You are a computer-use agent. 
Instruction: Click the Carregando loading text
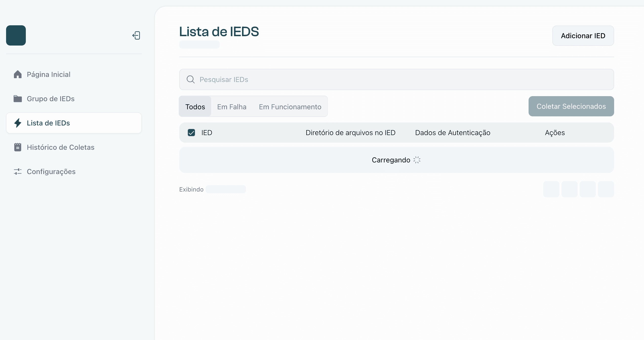[391, 160]
